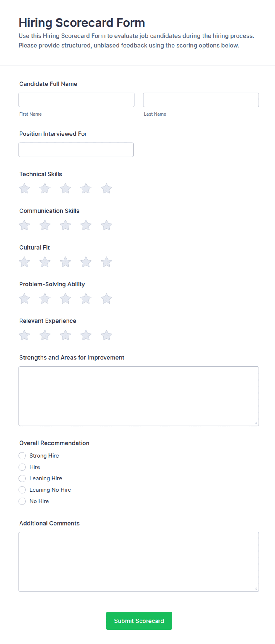The width and height of the screenshot is (275, 644).
Task: Click the First Name input field
Action: pyautogui.click(x=76, y=100)
